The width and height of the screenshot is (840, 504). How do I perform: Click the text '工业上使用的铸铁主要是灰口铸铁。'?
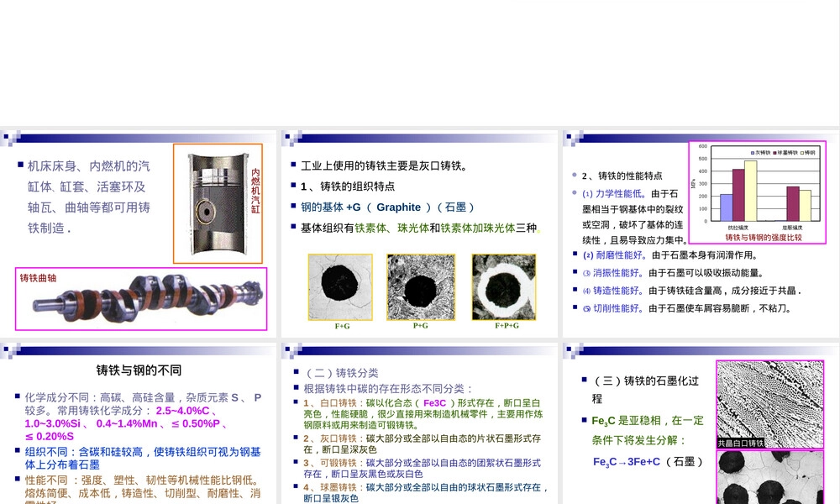385,166
